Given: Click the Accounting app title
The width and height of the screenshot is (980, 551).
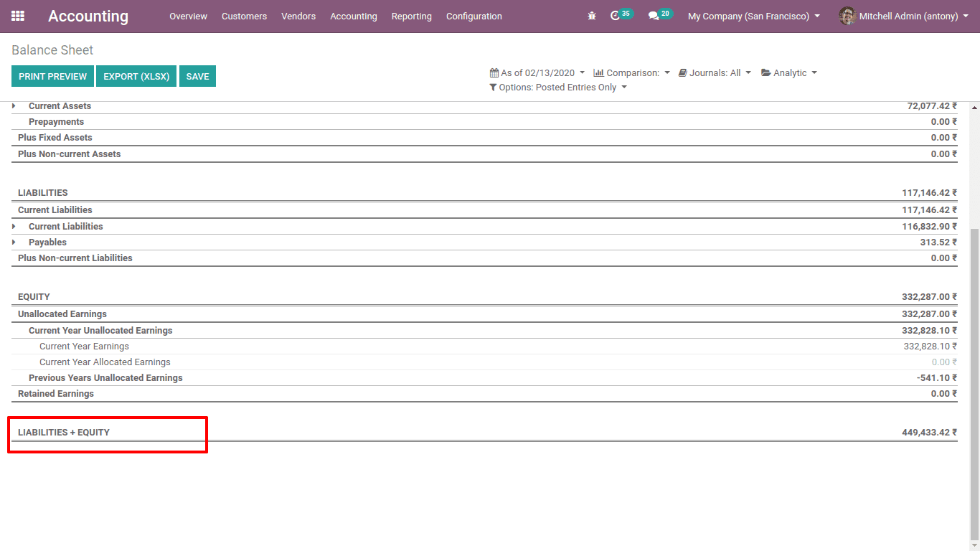Looking at the screenshot, I should click(88, 16).
